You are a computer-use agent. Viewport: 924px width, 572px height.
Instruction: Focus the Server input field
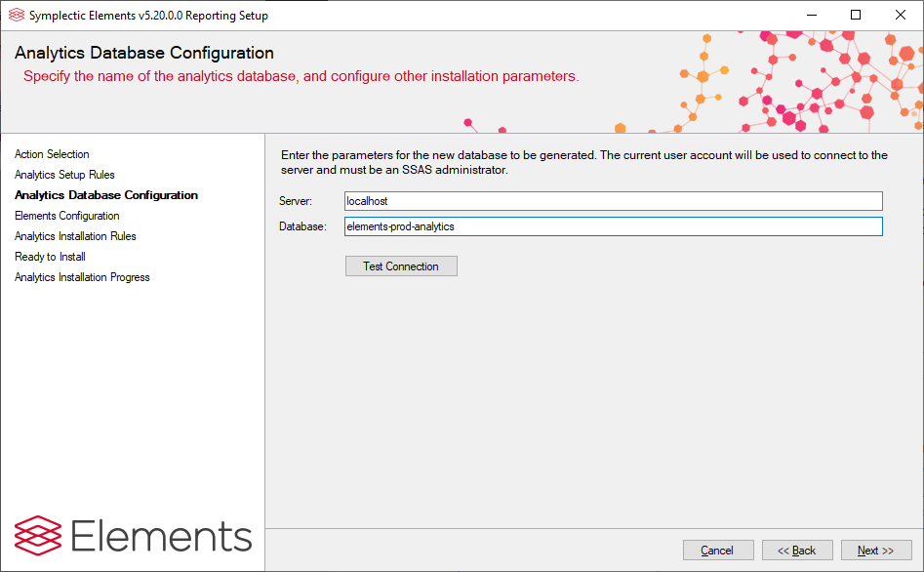(x=614, y=201)
